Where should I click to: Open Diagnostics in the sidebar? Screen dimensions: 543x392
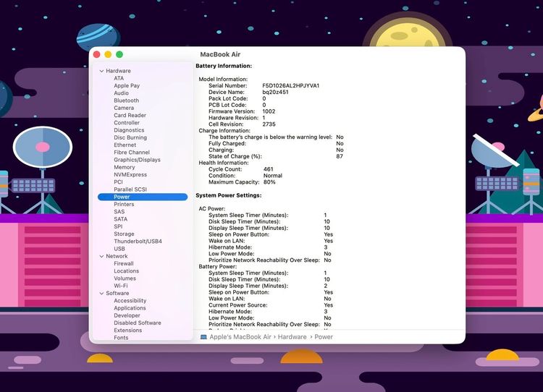pos(129,130)
